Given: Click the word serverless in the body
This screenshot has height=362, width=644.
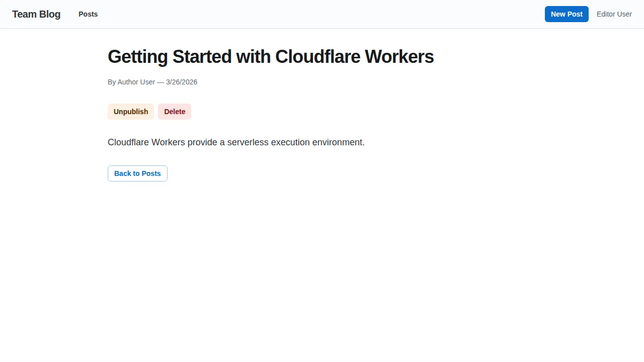Looking at the screenshot, I should [x=248, y=142].
